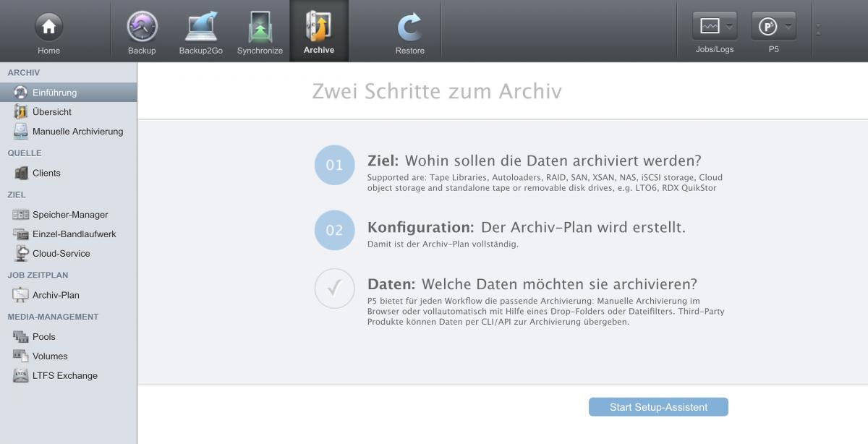Open Manuelle Archivierung
Viewport: 868px width, 444px height.
(77, 132)
